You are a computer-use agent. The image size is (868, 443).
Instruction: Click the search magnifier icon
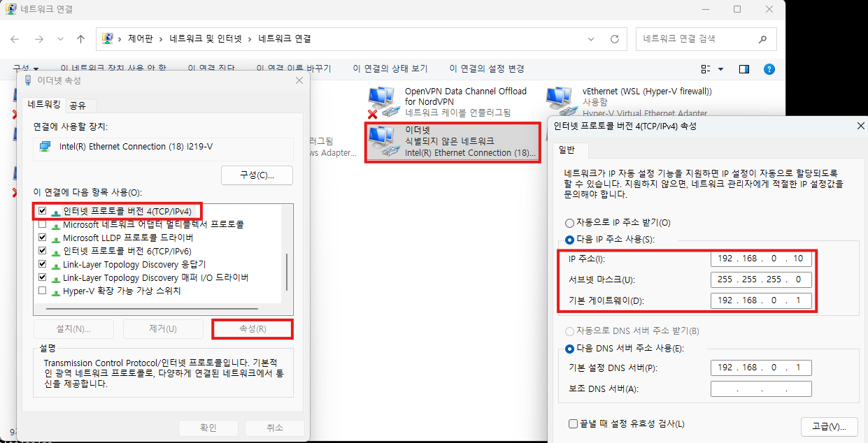(x=763, y=39)
